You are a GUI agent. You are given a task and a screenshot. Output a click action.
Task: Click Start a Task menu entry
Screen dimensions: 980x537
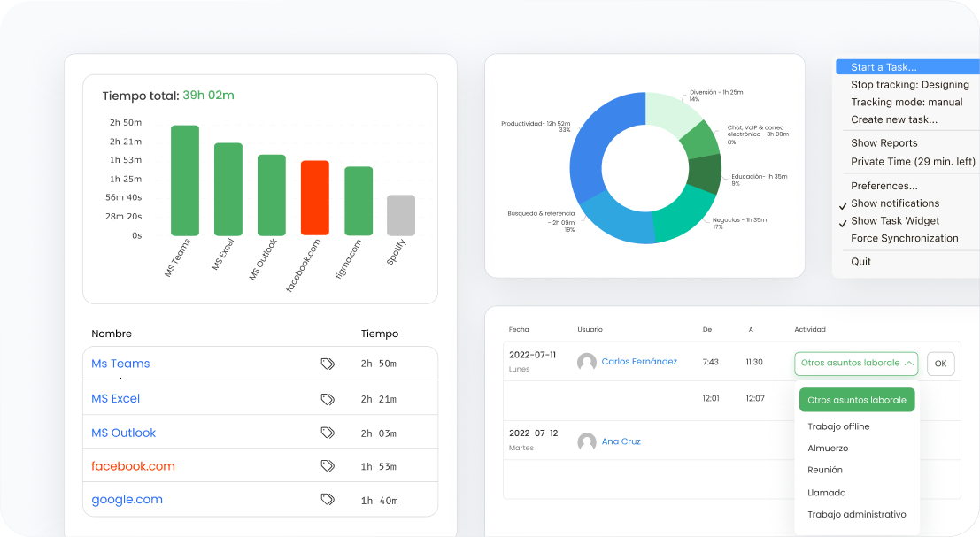pyautogui.click(x=884, y=67)
